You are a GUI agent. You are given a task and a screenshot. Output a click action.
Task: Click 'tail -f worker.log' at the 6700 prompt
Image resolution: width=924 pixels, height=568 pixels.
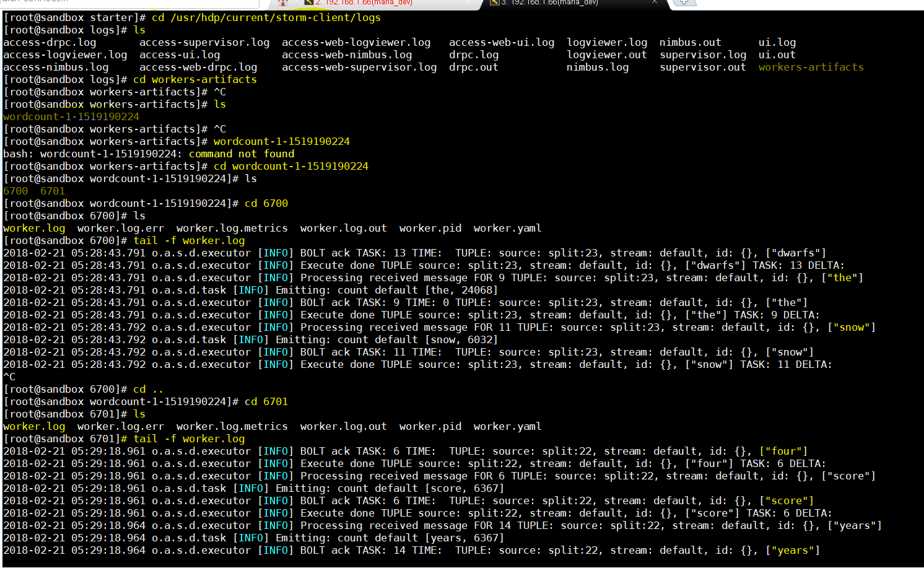point(189,241)
